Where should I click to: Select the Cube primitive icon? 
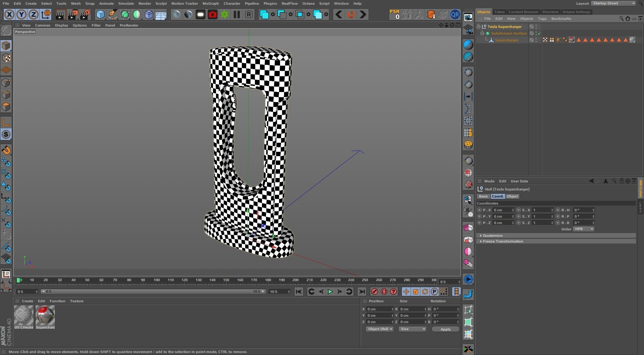coord(100,14)
